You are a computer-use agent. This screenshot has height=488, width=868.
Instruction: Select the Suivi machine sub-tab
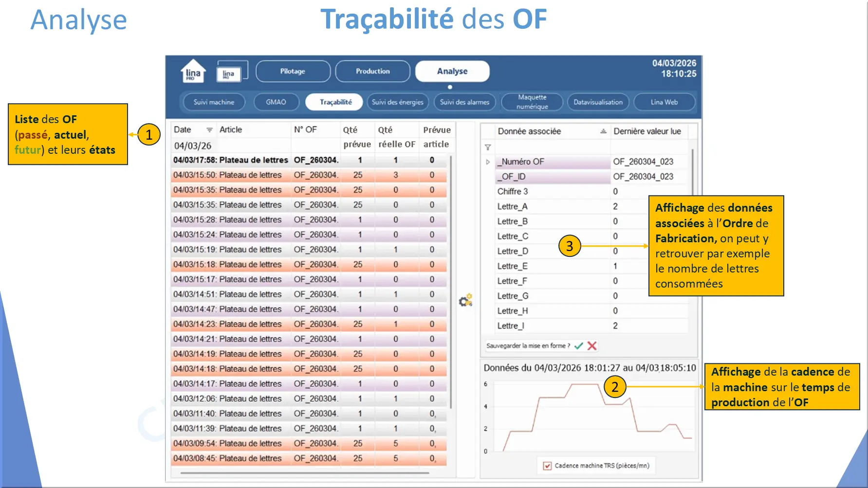coord(214,102)
